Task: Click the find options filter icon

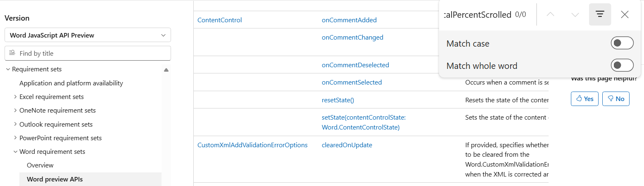Action: pos(600,14)
